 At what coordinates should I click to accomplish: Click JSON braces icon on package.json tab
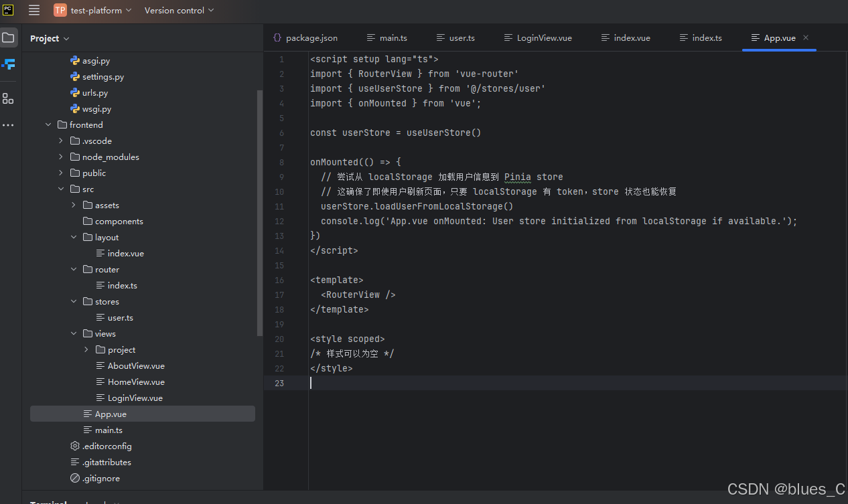(277, 38)
